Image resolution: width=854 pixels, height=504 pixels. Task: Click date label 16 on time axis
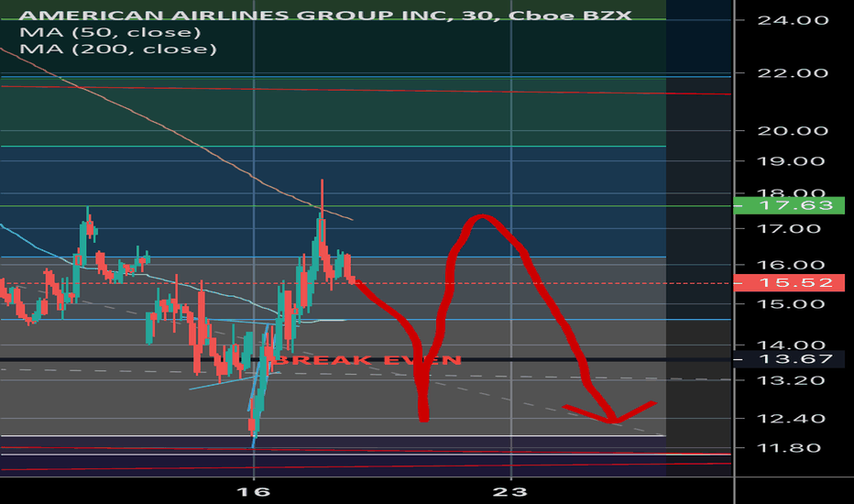254,492
